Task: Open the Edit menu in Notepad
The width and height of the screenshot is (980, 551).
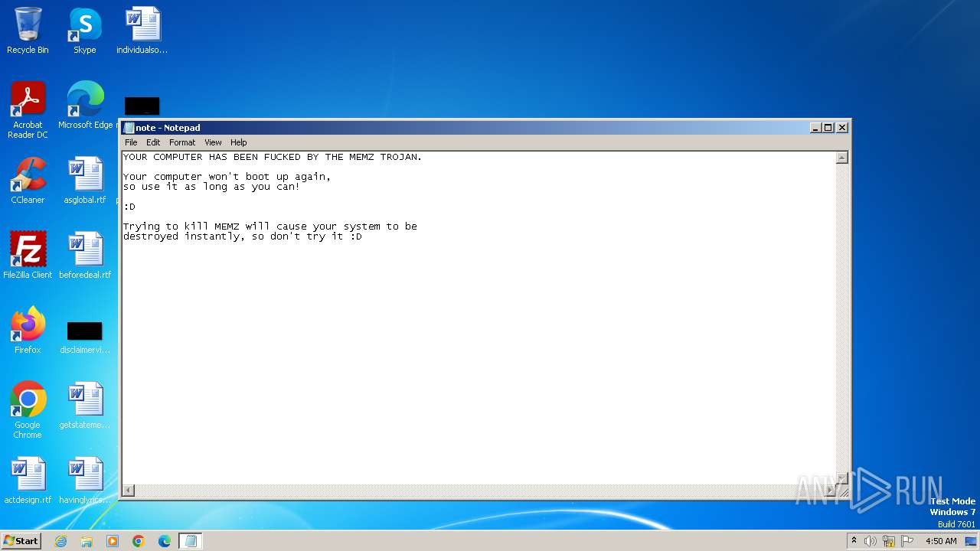Action: pos(153,142)
